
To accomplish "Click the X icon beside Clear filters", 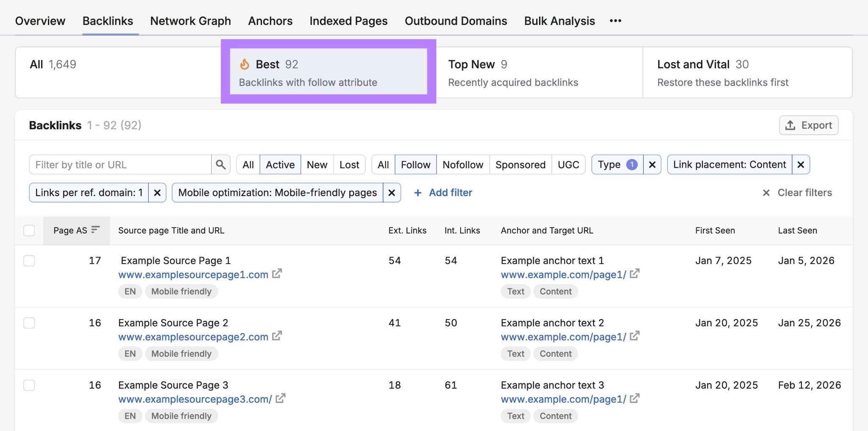I will pos(766,193).
